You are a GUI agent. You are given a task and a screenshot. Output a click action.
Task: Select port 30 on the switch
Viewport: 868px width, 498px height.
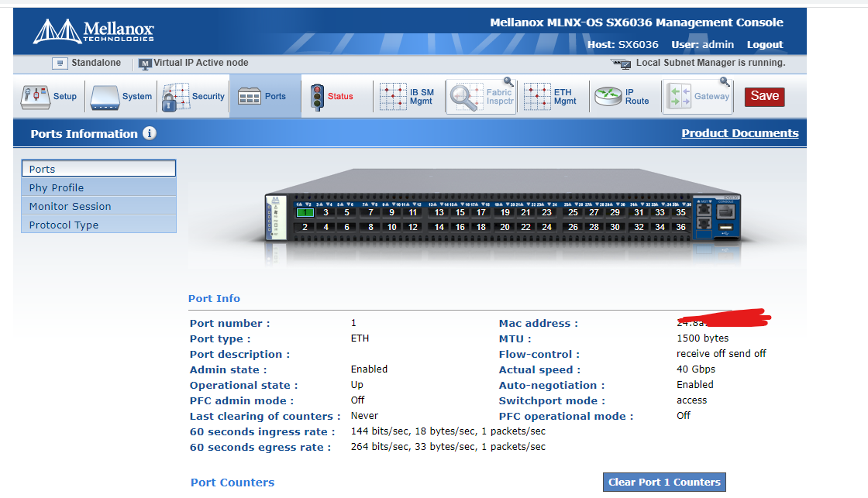tap(615, 227)
